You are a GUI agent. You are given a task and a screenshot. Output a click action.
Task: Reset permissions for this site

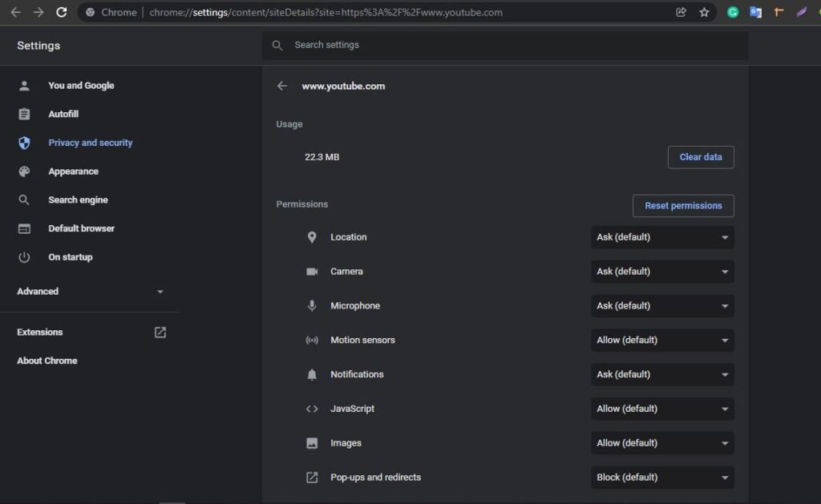pyautogui.click(x=683, y=206)
